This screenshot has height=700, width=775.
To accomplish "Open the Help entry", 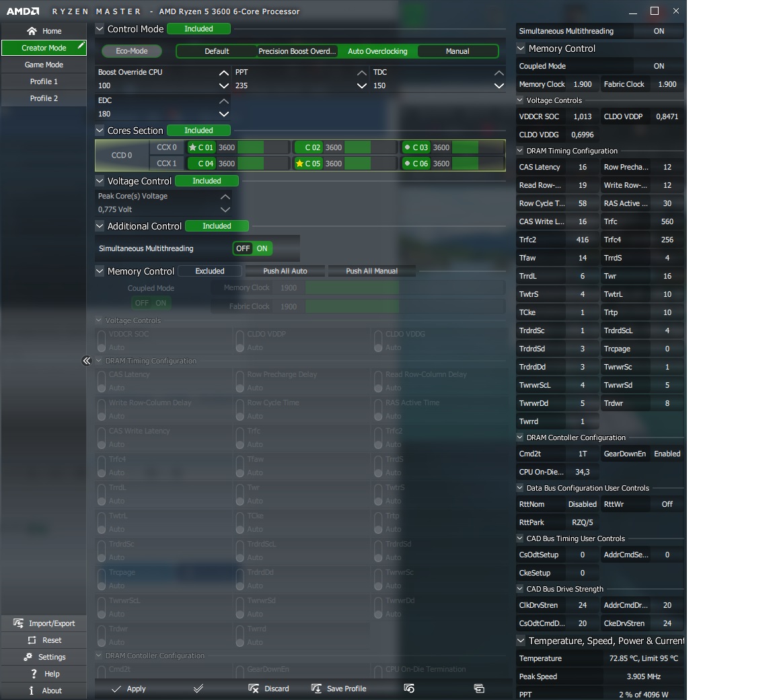I will pos(44,673).
